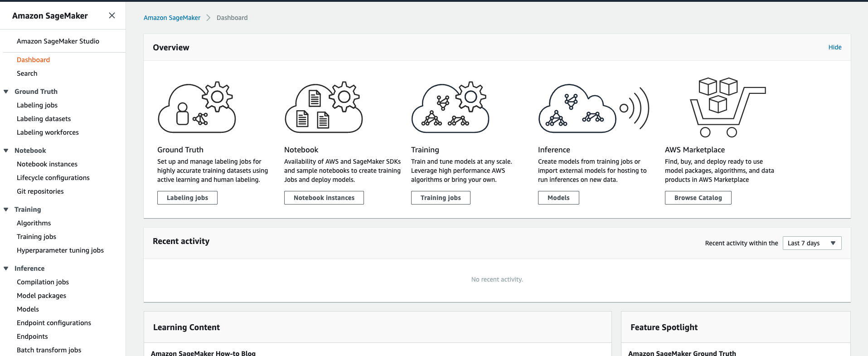Click the Amazon SageMaker Ground Truth spotlight heading
The image size is (868, 356).
pyautogui.click(x=682, y=353)
